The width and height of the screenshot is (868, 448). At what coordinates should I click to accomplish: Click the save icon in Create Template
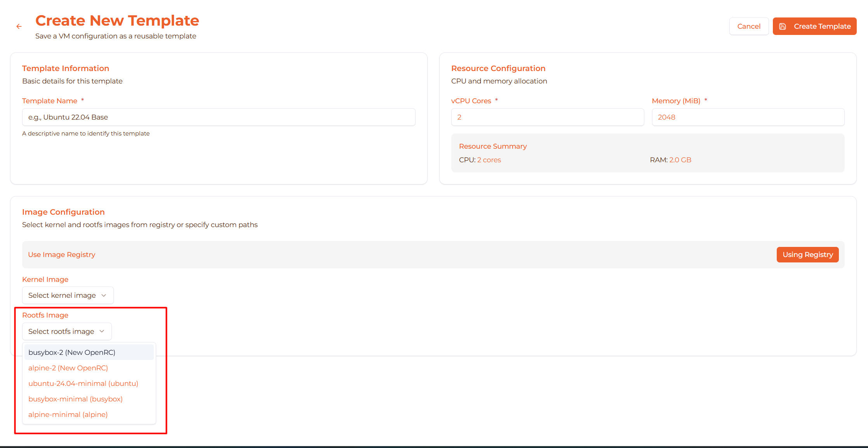tap(783, 26)
